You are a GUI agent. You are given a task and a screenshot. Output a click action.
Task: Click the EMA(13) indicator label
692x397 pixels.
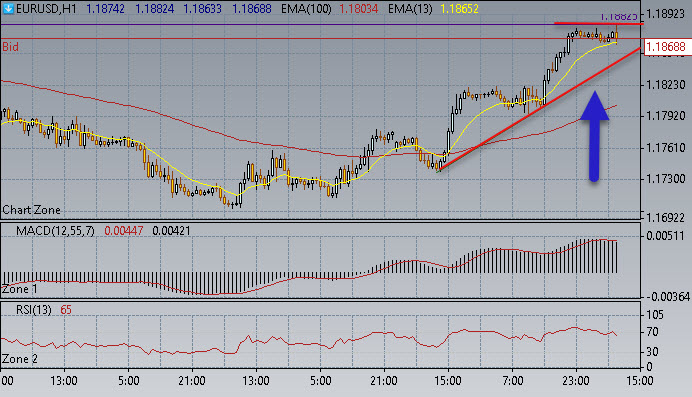410,9
